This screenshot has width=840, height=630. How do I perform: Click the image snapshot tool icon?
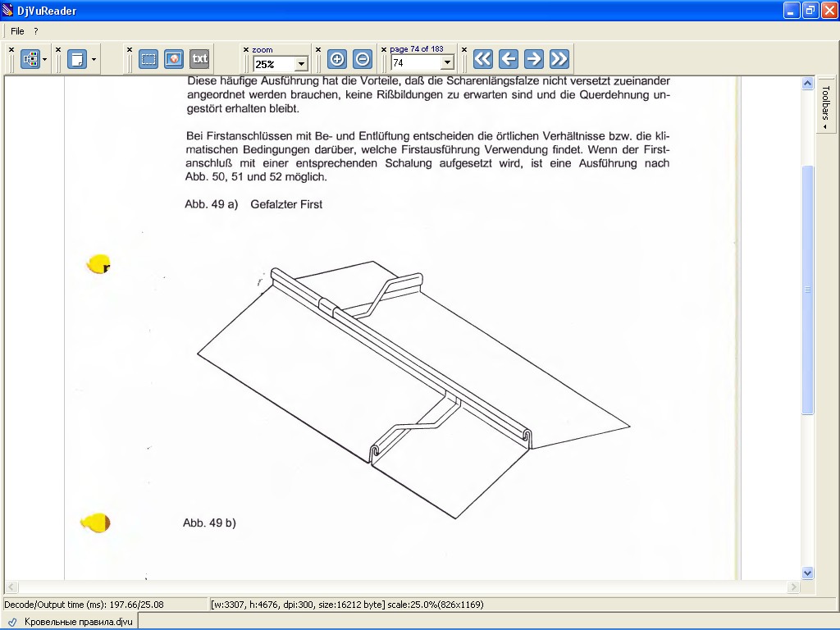click(x=174, y=59)
